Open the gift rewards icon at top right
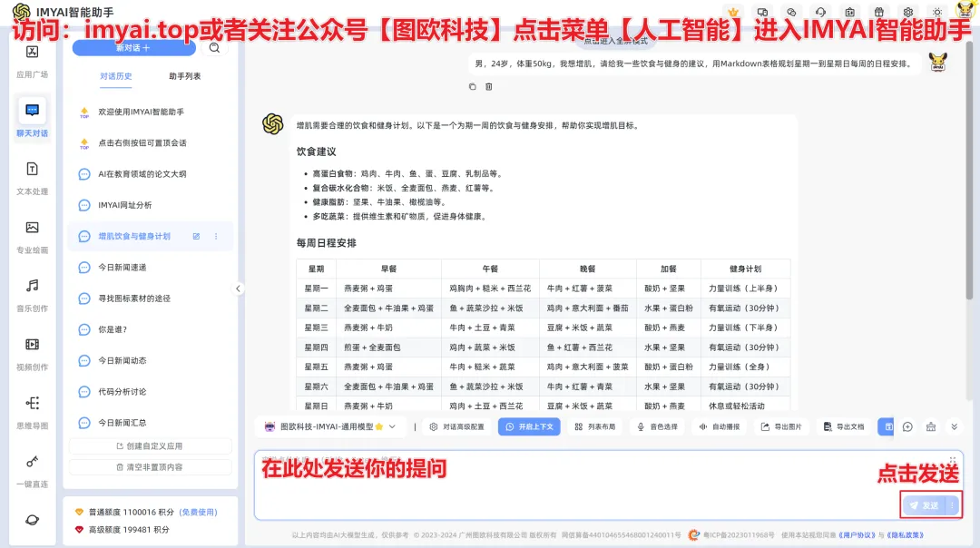Viewport: 980px width, 548px height. [x=879, y=12]
